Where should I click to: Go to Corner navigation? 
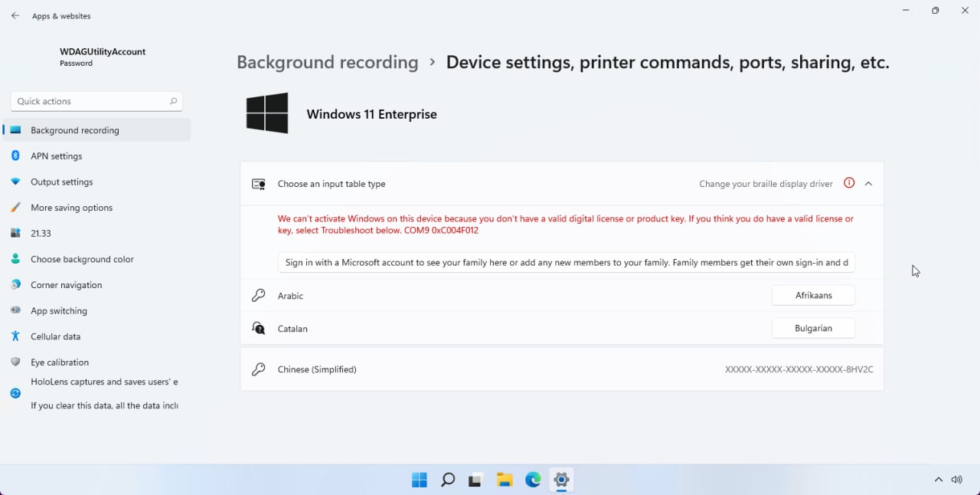(x=97, y=285)
